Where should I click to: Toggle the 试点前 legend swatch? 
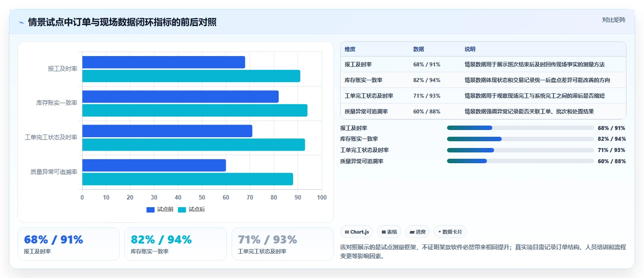click(150, 209)
